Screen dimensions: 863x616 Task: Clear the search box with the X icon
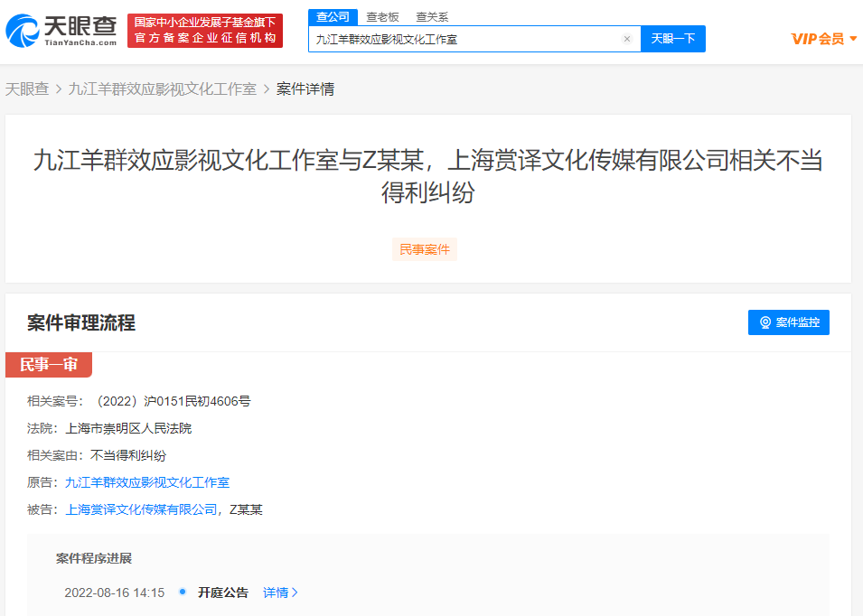coord(627,39)
